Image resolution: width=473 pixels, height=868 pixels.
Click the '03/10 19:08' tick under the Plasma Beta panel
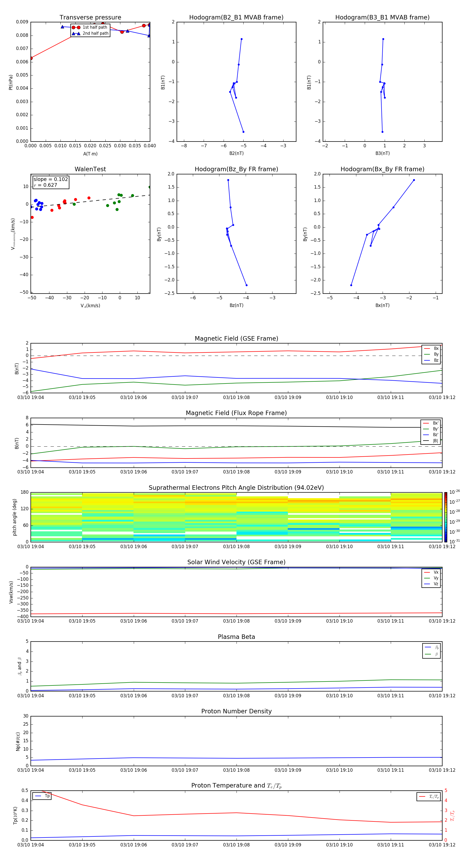tap(236, 695)
